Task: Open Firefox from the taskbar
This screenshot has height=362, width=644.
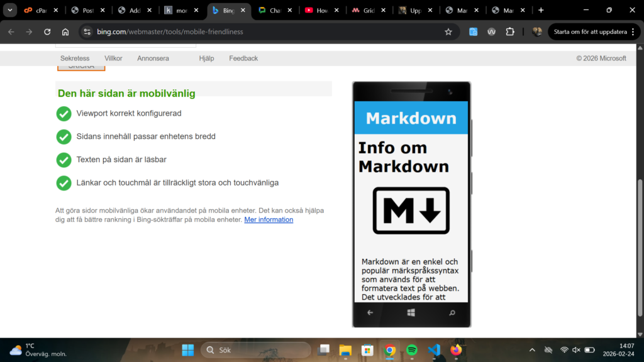Action: tap(456, 350)
